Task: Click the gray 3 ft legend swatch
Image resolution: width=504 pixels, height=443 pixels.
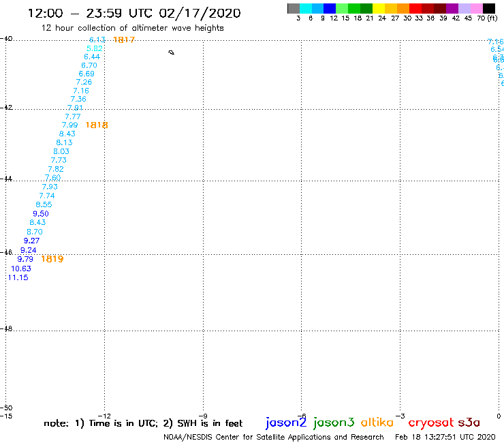Action: tap(294, 8)
